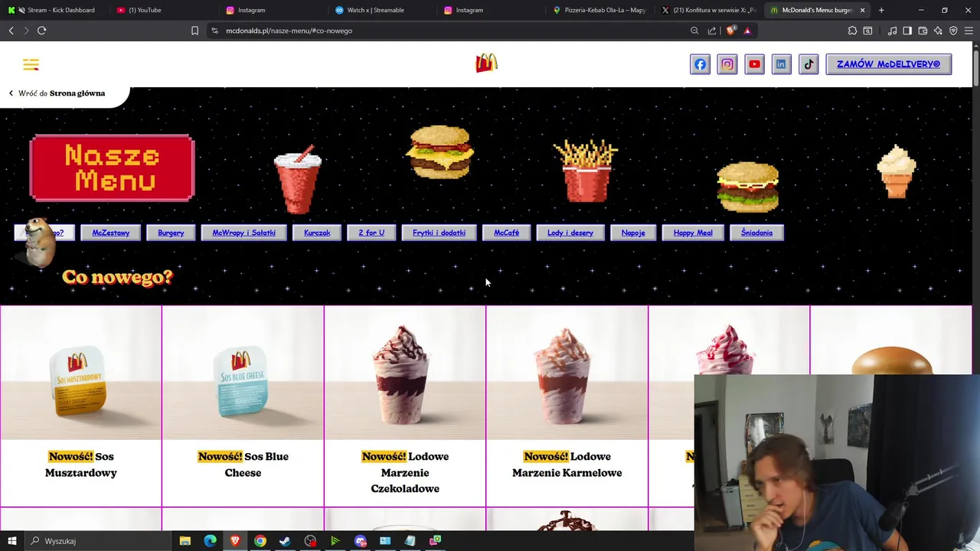Switch to the Stream - Kick Dashboard tab
Screen dimensions: 980x551
coord(56,10)
